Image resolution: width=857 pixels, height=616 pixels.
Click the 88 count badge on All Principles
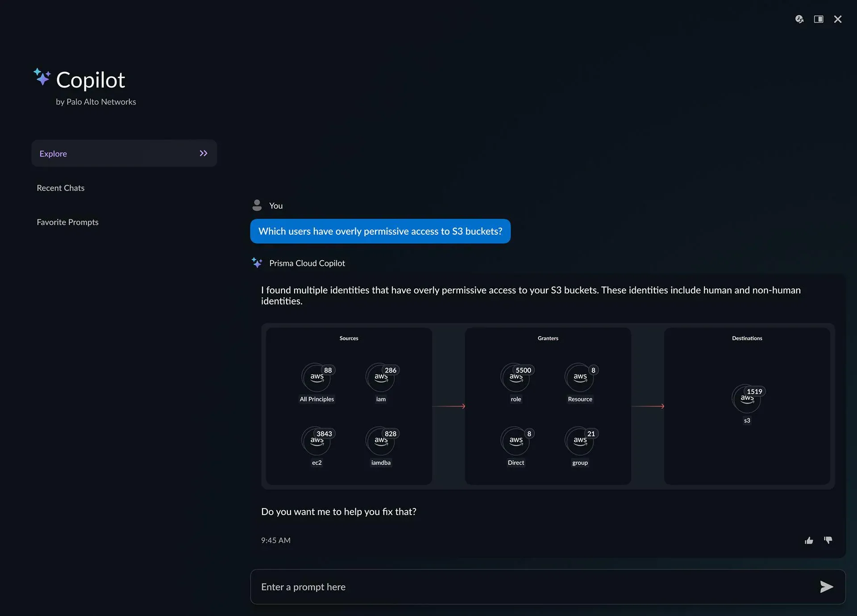(x=328, y=370)
